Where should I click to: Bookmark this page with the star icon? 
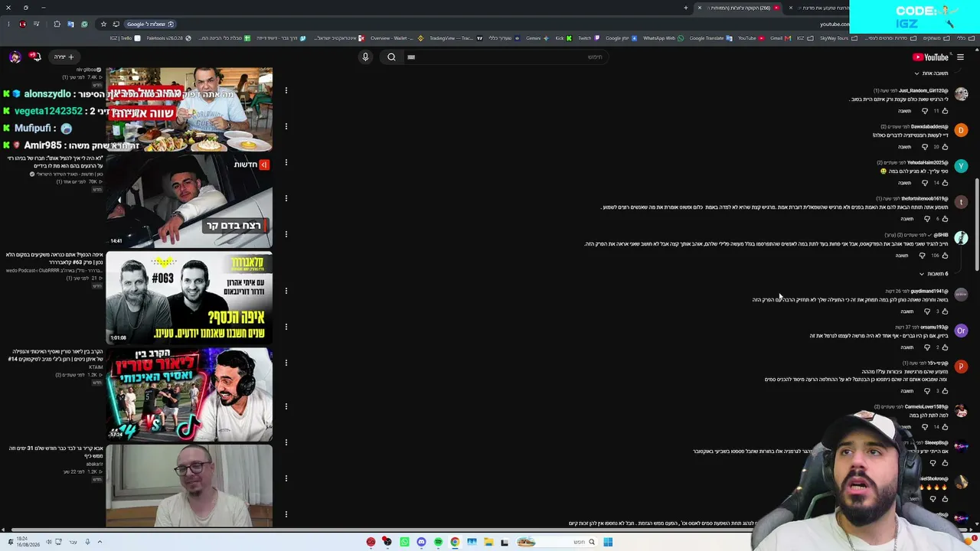pos(103,24)
